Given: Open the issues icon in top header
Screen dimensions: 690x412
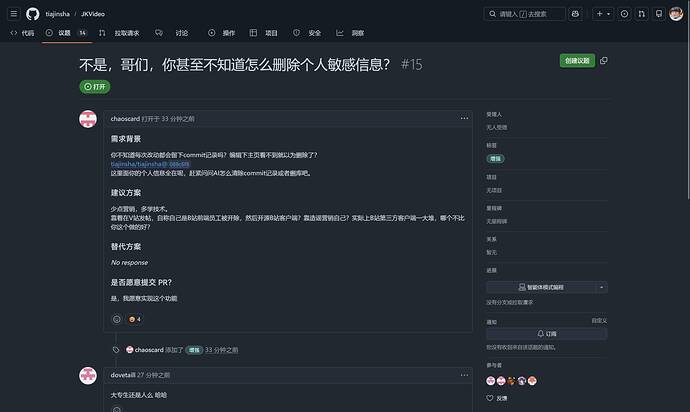Looking at the screenshot, I should point(624,14).
